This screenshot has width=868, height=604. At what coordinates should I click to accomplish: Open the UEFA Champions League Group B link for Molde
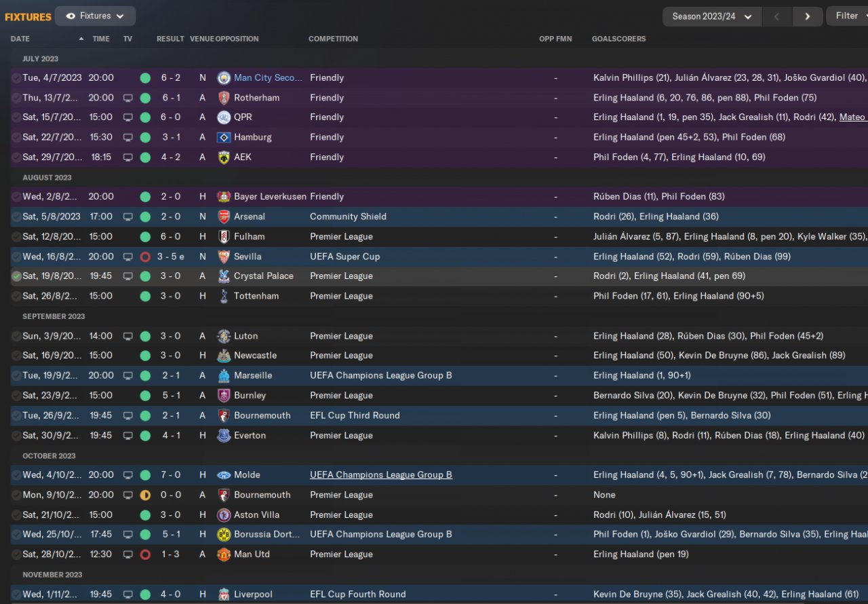[x=381, y=475]
